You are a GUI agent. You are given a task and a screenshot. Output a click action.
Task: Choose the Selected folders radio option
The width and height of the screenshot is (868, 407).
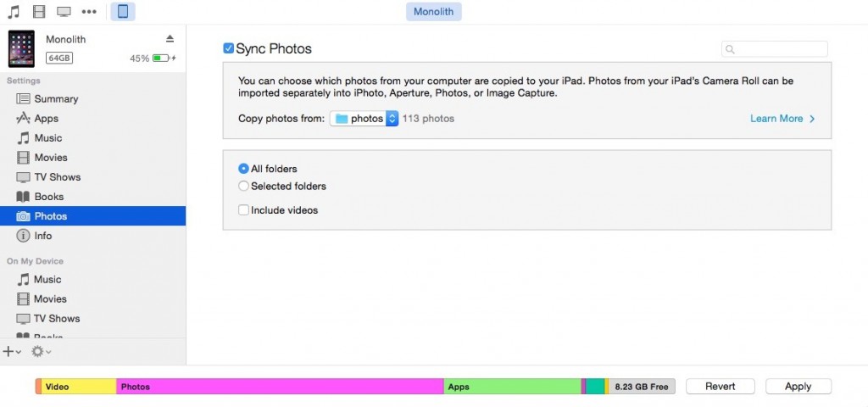tap(244, 187)
